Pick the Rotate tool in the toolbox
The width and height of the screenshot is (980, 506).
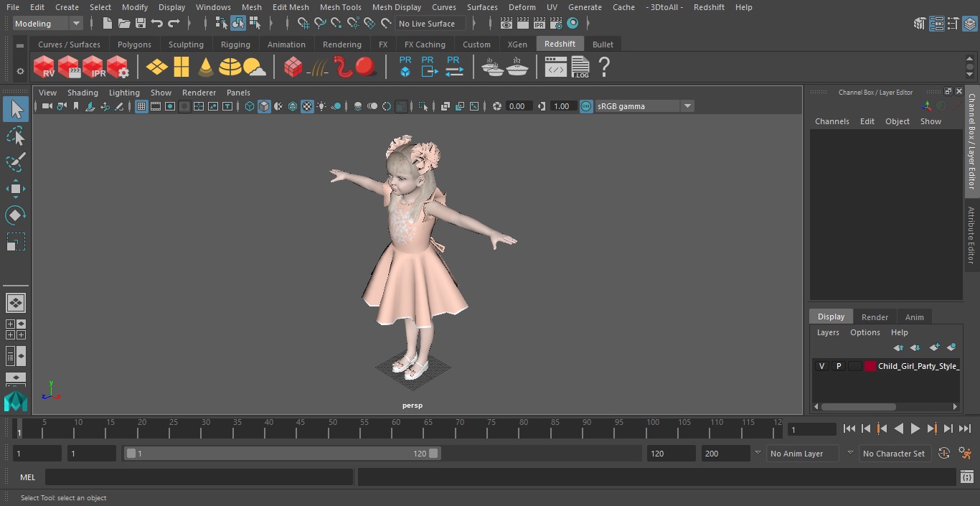tap(15, 215)
